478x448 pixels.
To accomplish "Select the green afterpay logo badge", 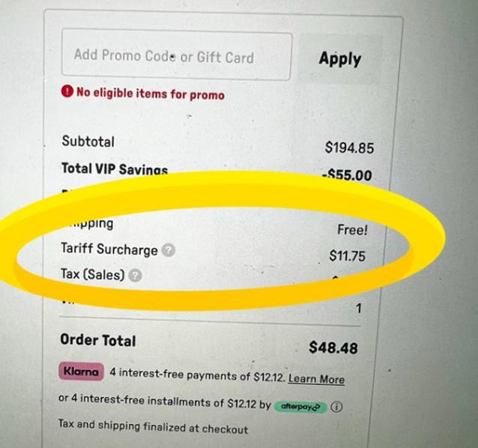I will click(x=300, y=407).
